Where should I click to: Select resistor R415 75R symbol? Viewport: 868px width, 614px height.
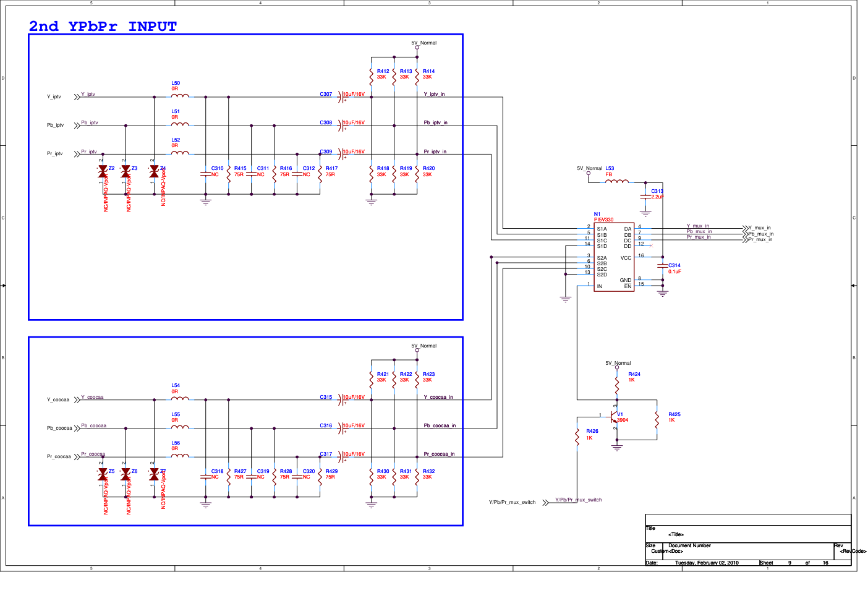(229, 174)
